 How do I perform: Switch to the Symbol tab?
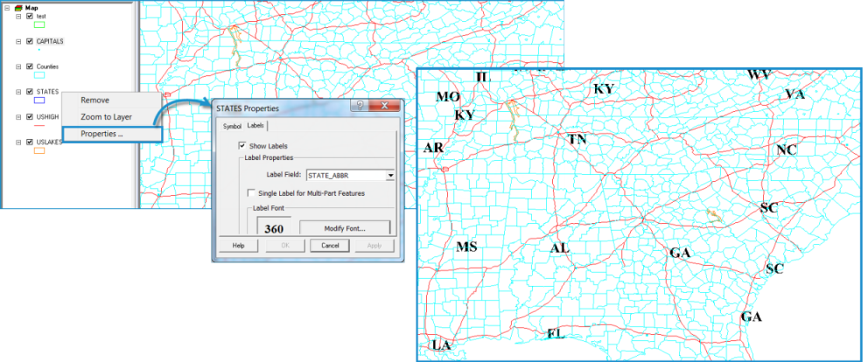[x=232, y=126]
